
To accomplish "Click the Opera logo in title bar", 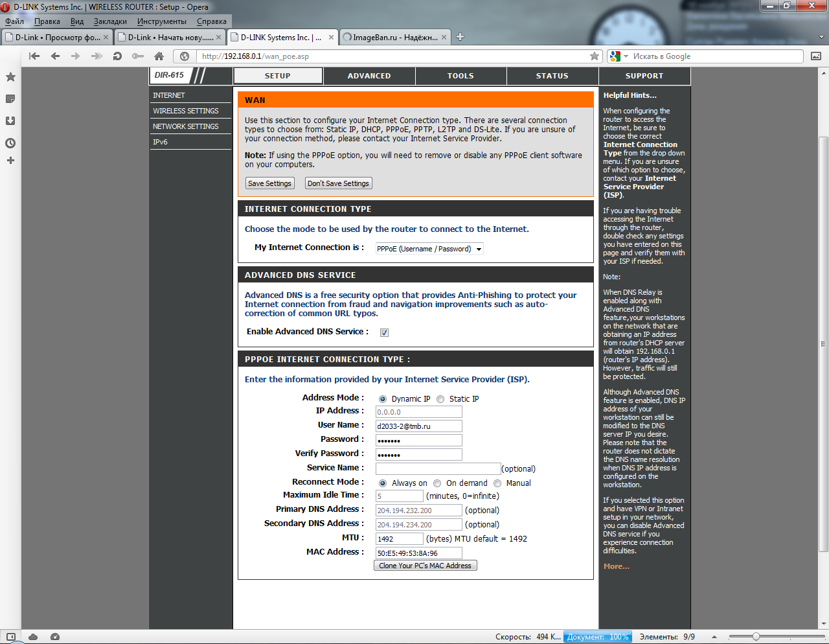I will point(6,7).
